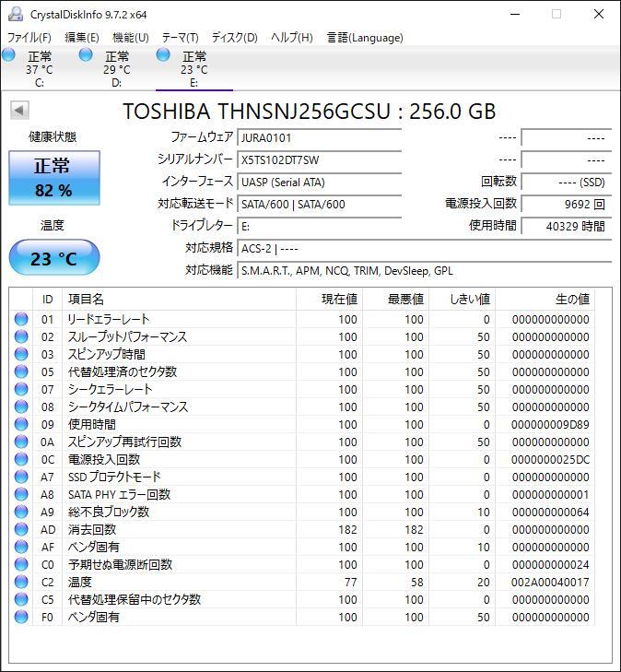
Task: Click blue status dot for ID 02 row
Action: click(x=21, y=336)
